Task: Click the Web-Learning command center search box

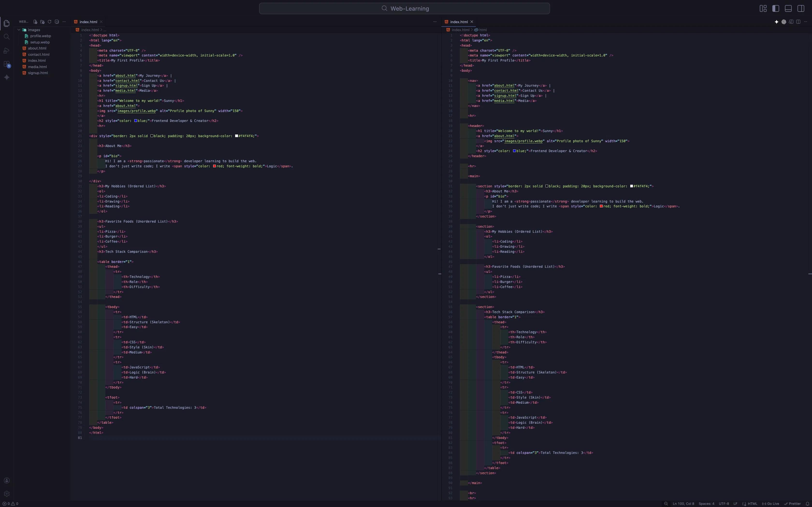Action: pyautogui.click(x=404, y=8)
